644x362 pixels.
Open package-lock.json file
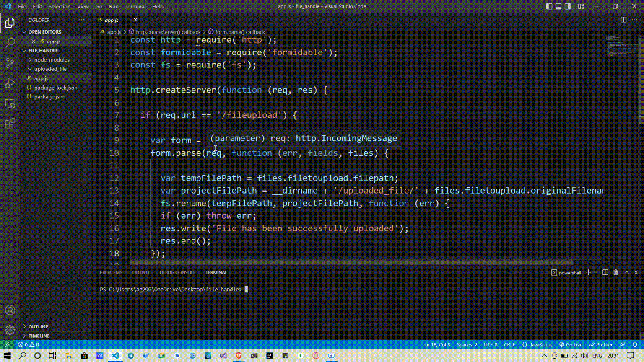point(56,87)
